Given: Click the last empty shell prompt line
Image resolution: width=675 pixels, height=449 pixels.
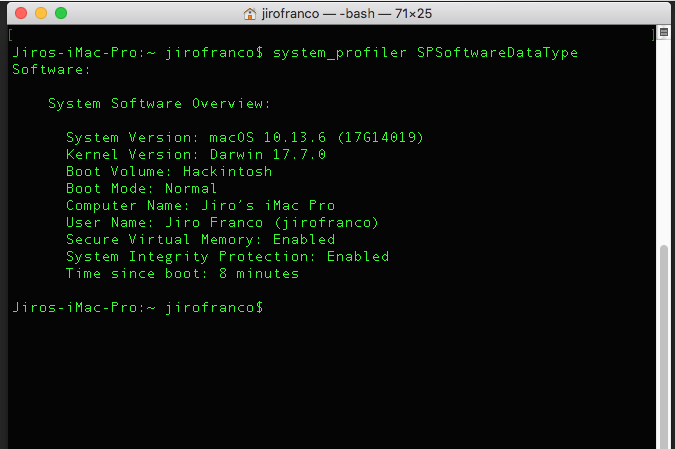Looking at the screenshot, I should [x=138, y=307].
